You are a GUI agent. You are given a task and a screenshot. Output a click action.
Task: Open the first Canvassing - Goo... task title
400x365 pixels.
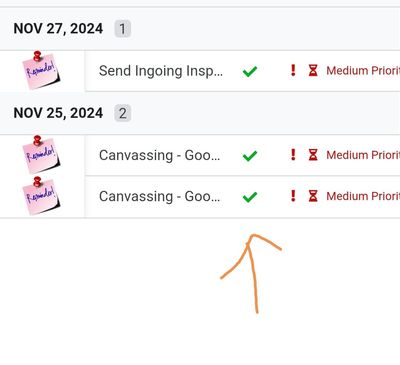(159, 155)
